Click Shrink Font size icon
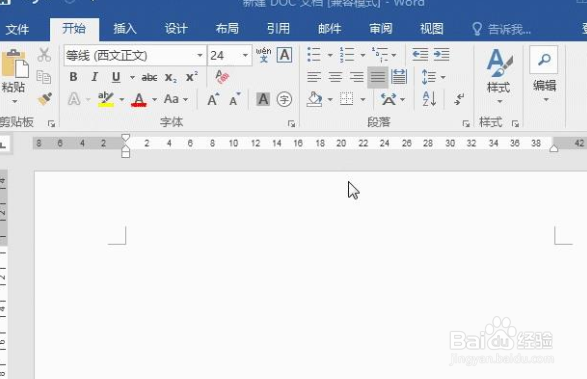 click(x=235, y=100)
